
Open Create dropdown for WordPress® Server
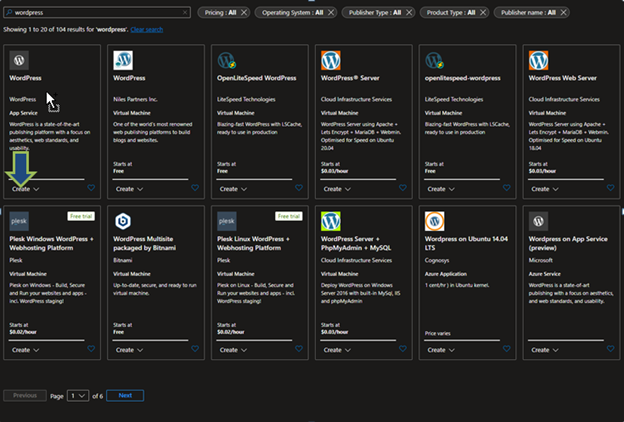click(x=337, y=189)
